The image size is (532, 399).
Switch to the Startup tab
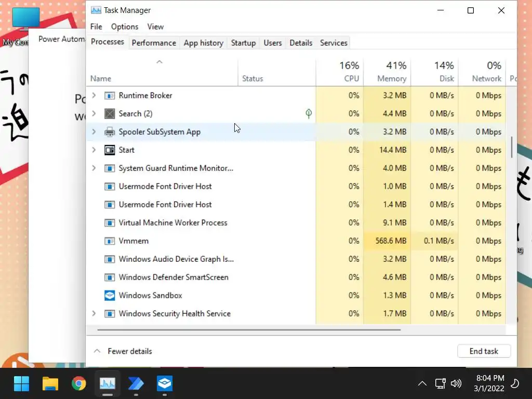(243, 43)
